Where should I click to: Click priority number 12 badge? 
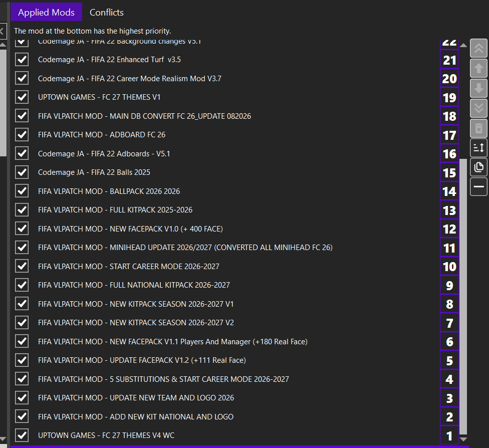[x=449, y=229]
